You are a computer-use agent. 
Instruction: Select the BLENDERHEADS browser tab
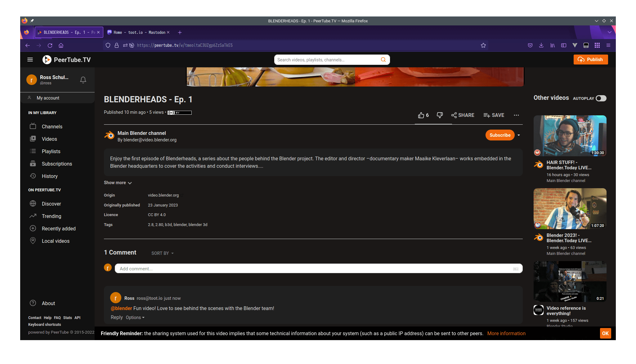click(69, 32)
